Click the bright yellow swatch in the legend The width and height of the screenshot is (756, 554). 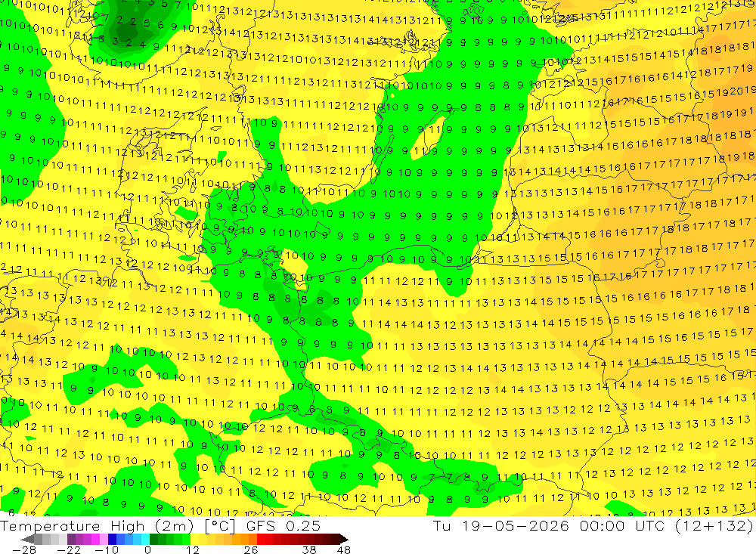pos(194,539)
